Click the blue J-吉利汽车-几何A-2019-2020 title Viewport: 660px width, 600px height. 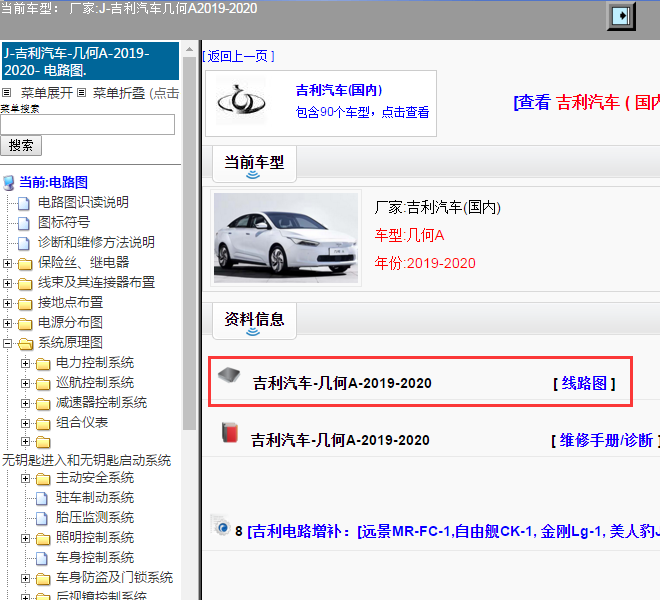(x=90, y=61)
